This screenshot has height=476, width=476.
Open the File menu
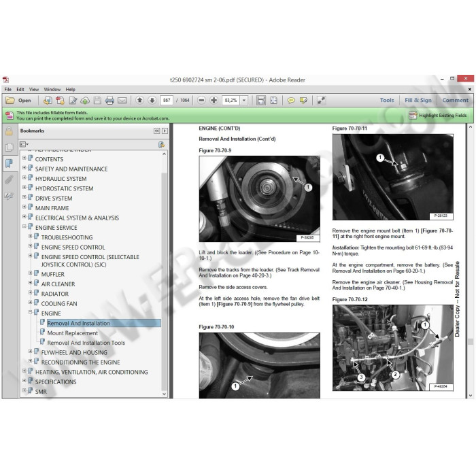[x=8, y=90]
